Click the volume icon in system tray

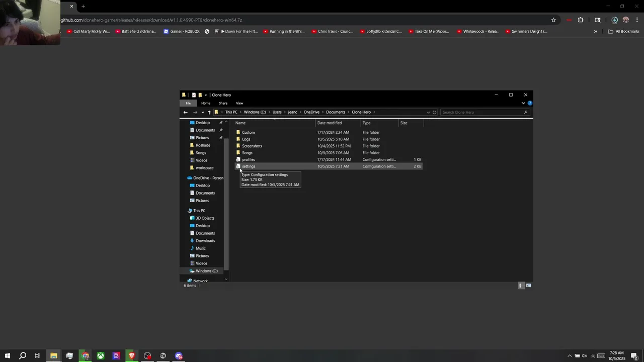point(585,356)
